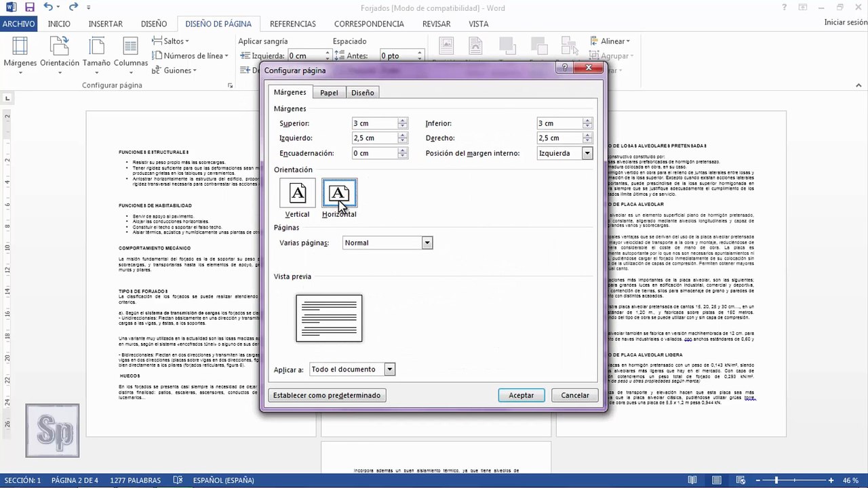The image size is (868, 488).
Task: Open the Saltos breaks menu
Action: tap(170, 41)
